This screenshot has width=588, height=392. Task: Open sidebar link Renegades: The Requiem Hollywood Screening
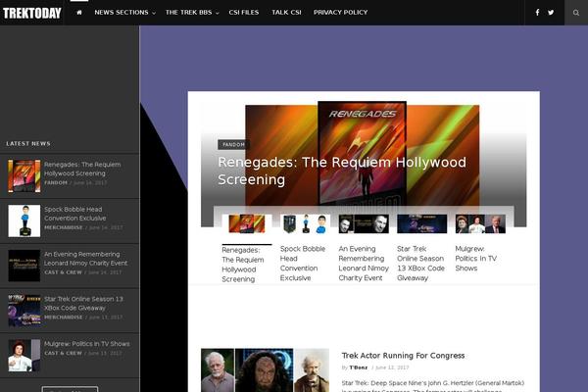click(82, 169)
